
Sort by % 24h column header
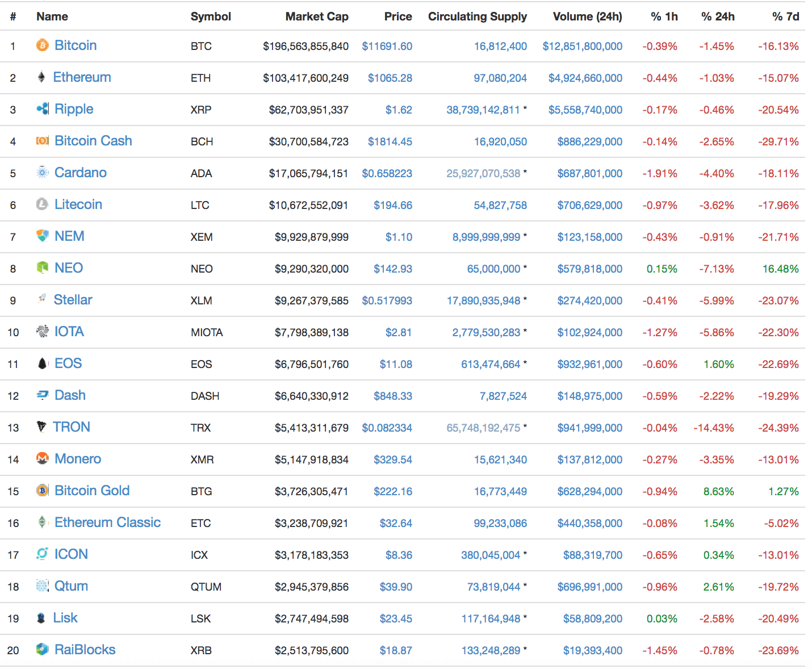718,16
